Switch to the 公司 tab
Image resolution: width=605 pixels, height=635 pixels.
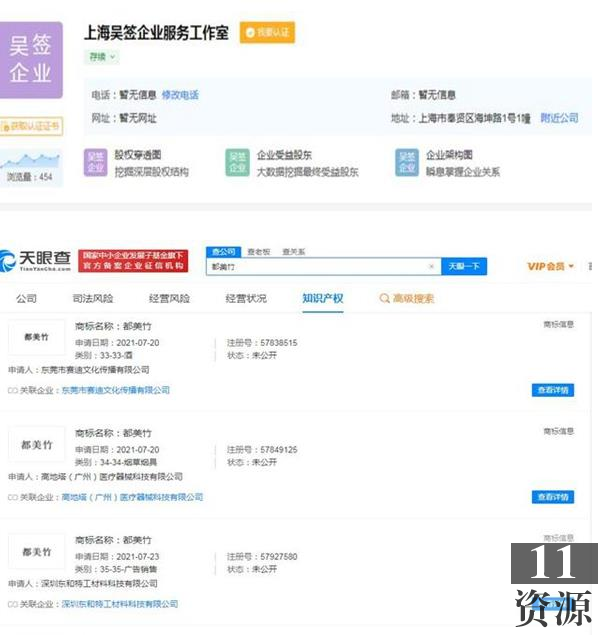tap(26, 299)
